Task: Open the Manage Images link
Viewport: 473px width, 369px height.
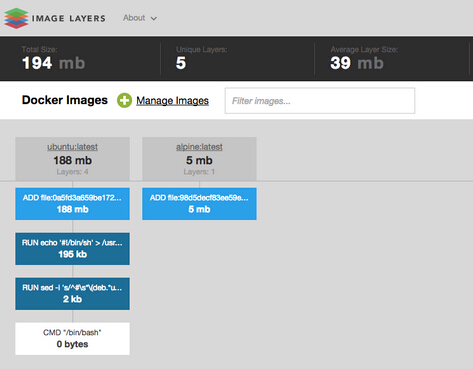Action: pyautogui.click(x=172, y=101)
